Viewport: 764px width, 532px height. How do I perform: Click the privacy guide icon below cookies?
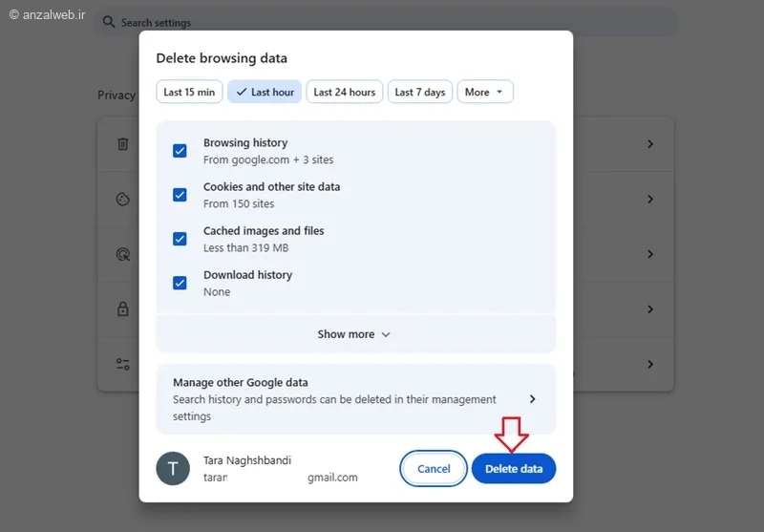122,255
